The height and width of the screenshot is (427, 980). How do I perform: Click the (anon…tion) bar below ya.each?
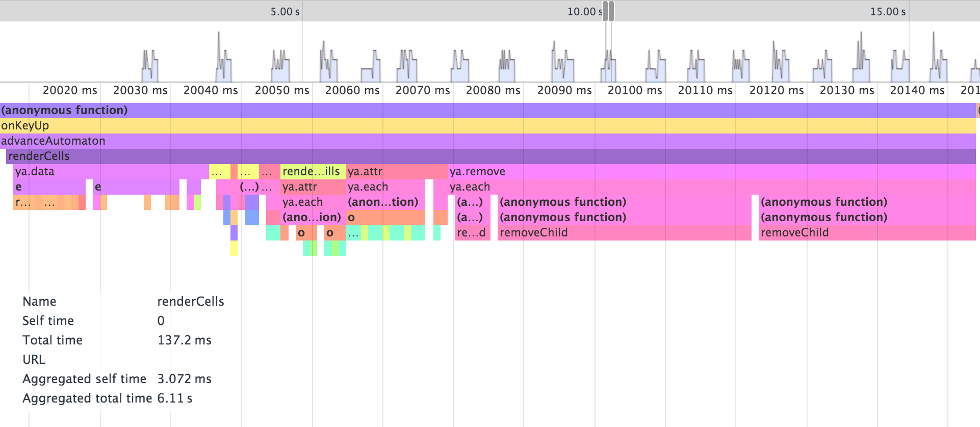coord(385,202)
